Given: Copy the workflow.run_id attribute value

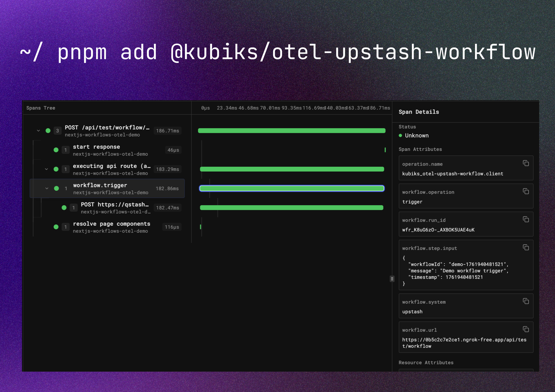Looking at the screenshot, I should 526,219.
